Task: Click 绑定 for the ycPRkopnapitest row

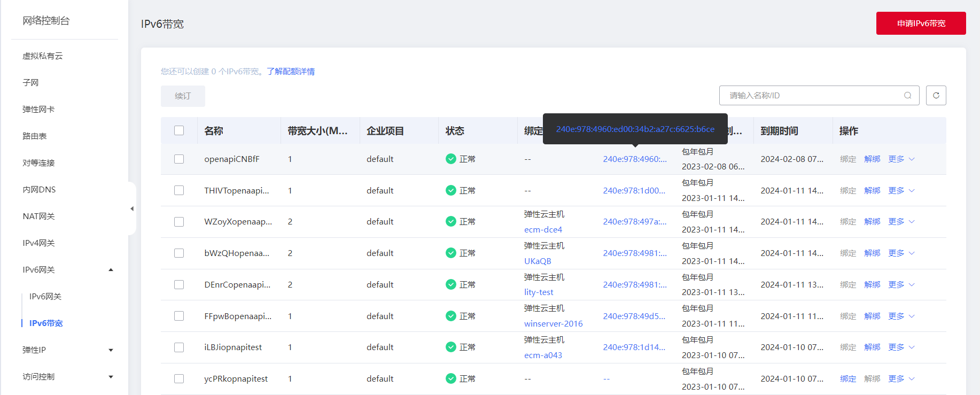Action: 847,379
